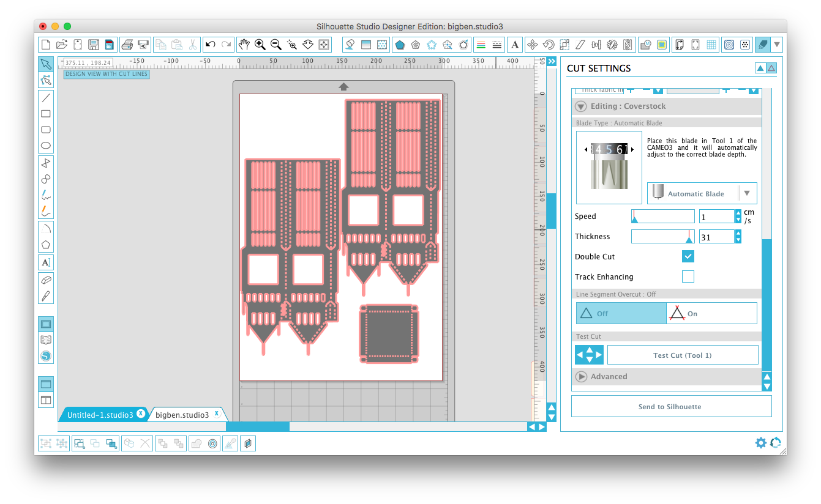Adjust the Thickness slider
The image size is (821, 504).
663,236
